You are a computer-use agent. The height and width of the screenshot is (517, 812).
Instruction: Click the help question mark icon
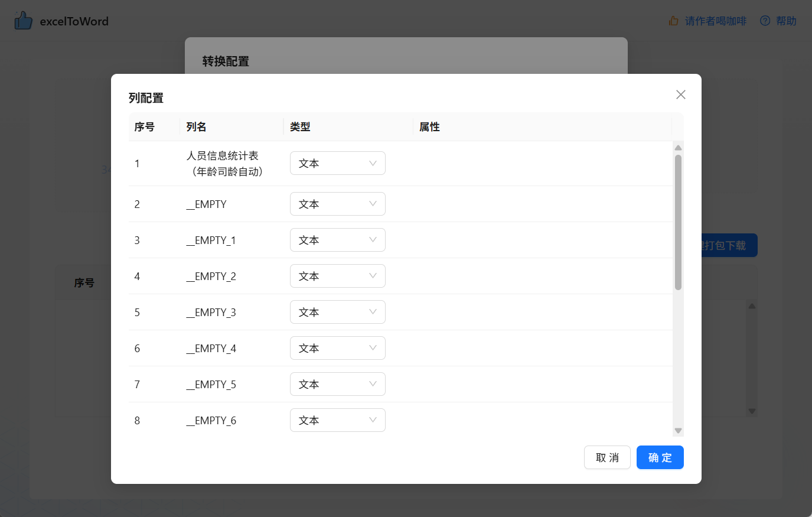pyautogui.click(x=765, y=21)
